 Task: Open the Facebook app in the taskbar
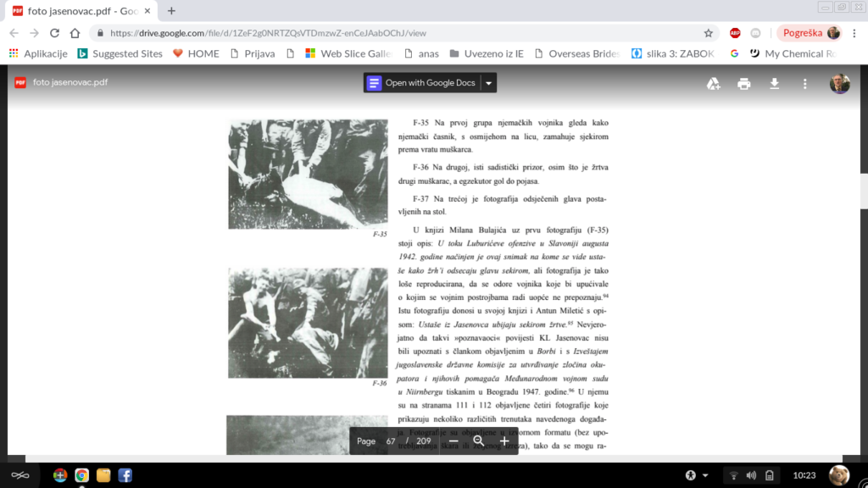[x=125, y=475]
